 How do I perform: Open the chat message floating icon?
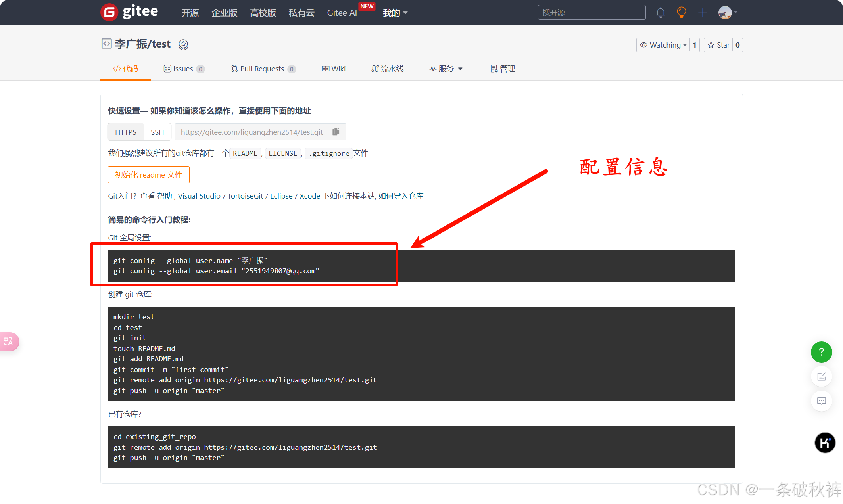821,401
